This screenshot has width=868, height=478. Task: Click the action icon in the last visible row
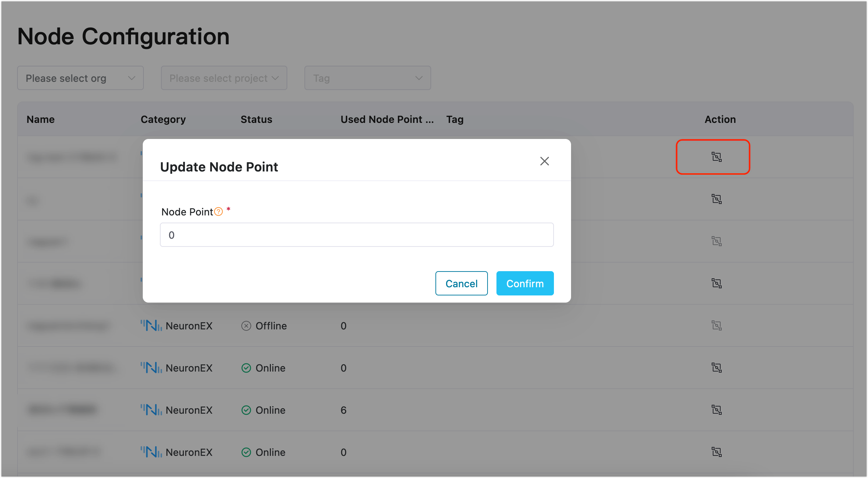(716, 452)
